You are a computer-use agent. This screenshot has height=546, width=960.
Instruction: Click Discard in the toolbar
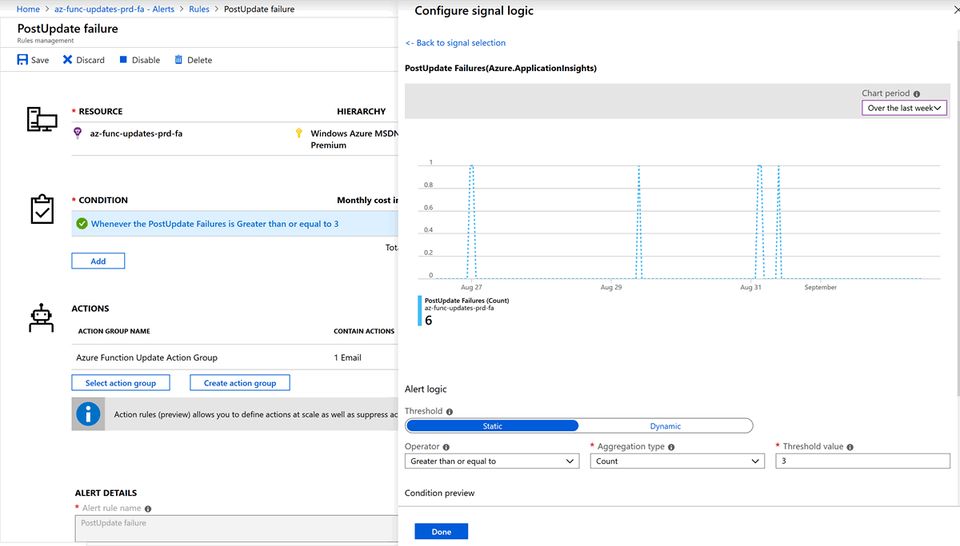coord(84,59)
